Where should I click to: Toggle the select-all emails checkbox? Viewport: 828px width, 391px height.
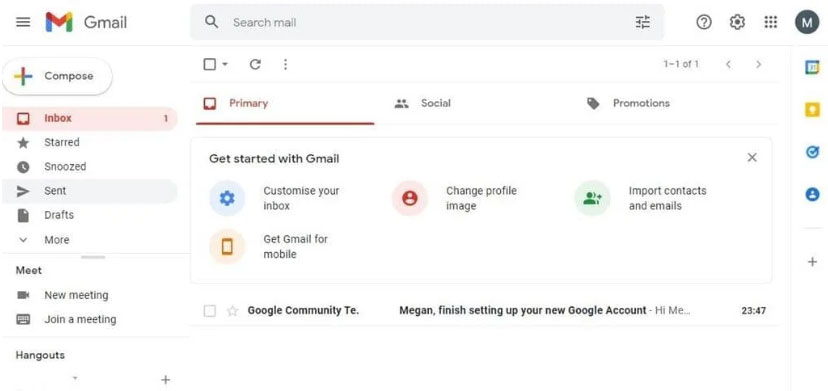point(210,64)
